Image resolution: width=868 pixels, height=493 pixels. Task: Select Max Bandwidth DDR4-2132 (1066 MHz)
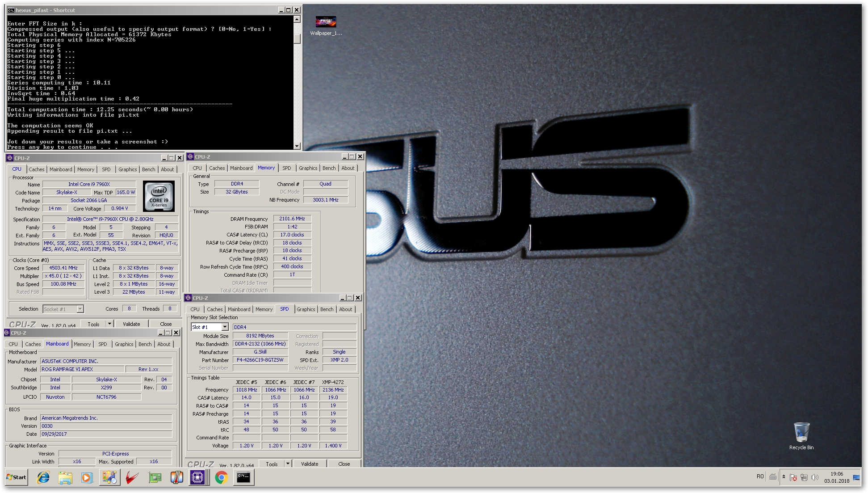(x=260, y=344)
